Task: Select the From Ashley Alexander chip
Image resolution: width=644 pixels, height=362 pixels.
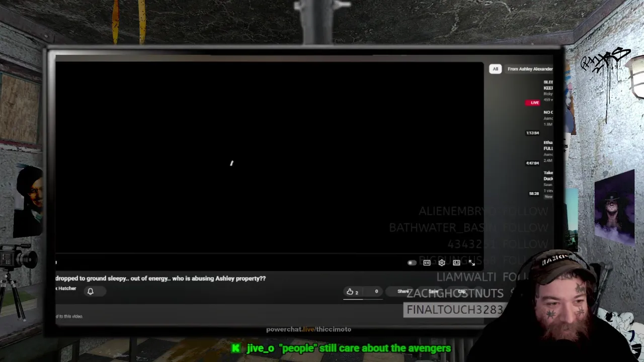Action: [529, 69]
